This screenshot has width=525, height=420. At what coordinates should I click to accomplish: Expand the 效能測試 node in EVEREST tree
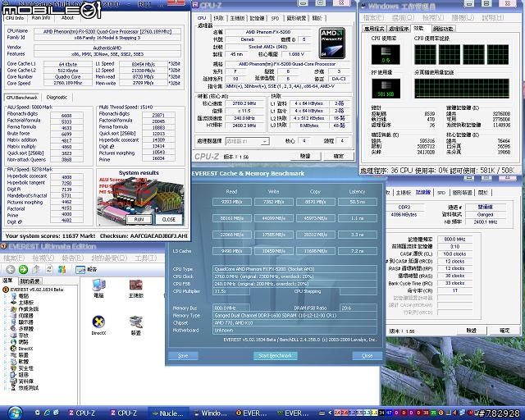pos(6,388)
